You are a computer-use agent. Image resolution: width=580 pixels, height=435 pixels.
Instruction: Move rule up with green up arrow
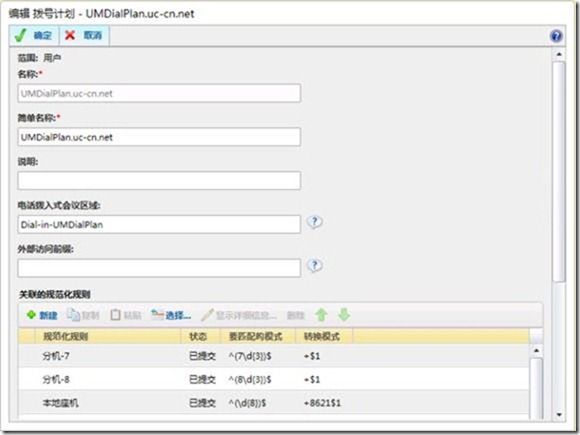coord(321,315)
